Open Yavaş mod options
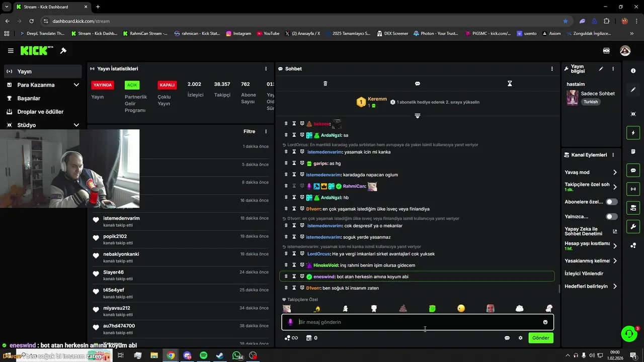Screen dimensions: 644x362 click(x=591, y=172)
